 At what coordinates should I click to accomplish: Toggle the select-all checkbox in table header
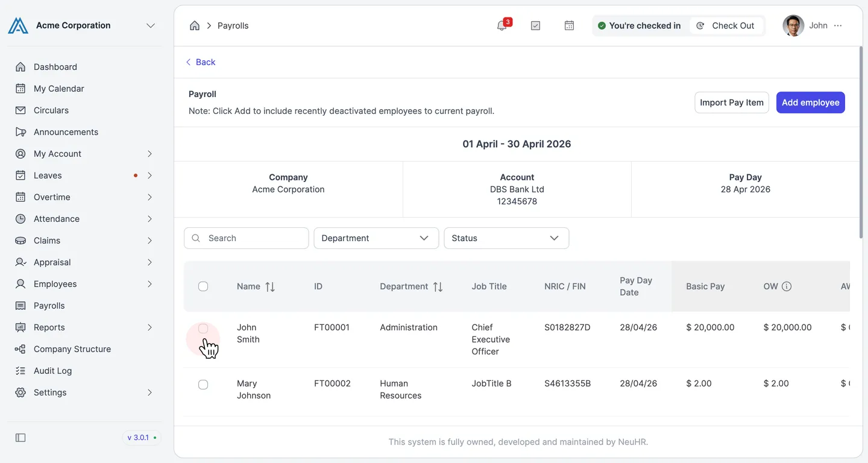pos(203,286)
